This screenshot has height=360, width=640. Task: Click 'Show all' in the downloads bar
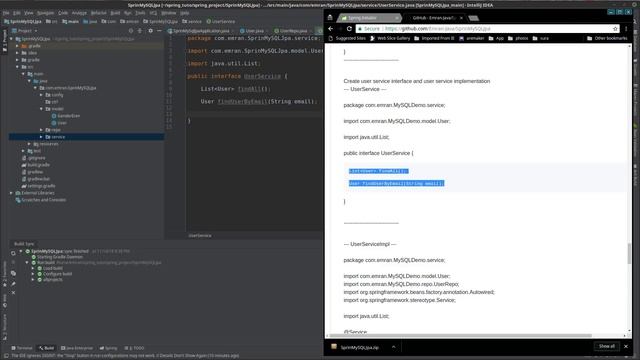click(x=607, y=347)
